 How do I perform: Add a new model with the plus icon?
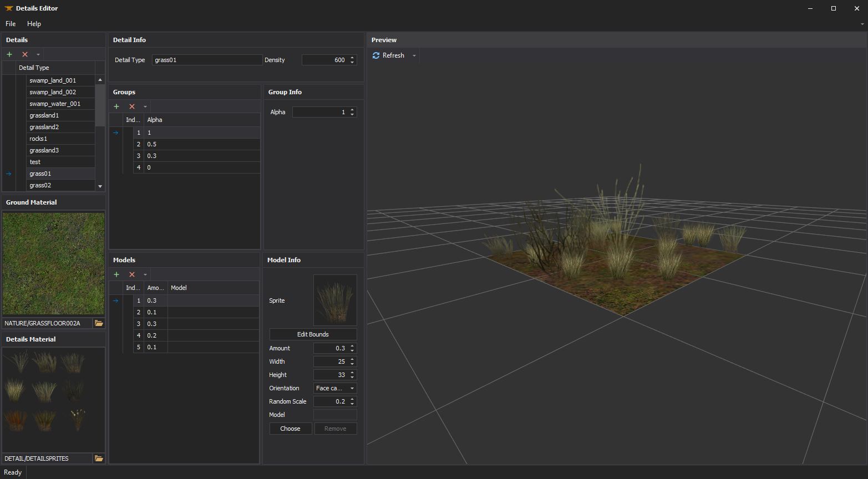[x=116, y=274]
